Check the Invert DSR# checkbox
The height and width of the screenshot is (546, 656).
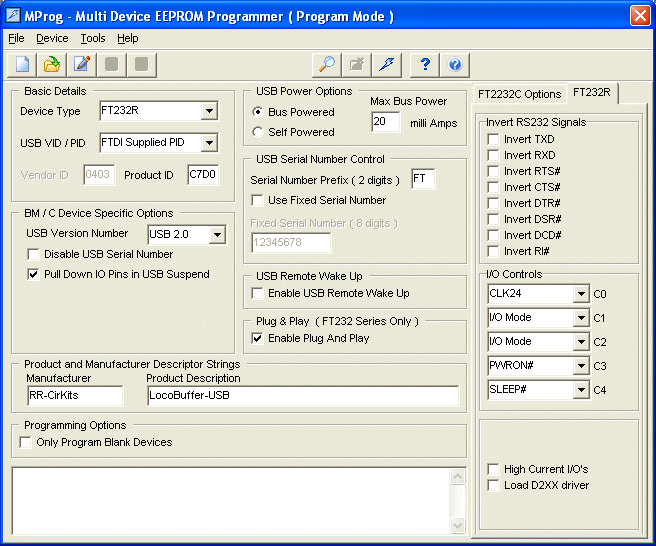494,219
